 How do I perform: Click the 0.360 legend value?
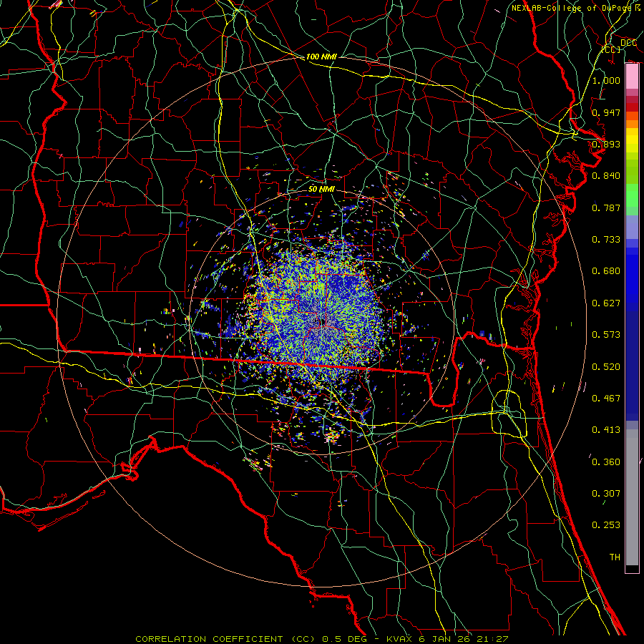606,462
